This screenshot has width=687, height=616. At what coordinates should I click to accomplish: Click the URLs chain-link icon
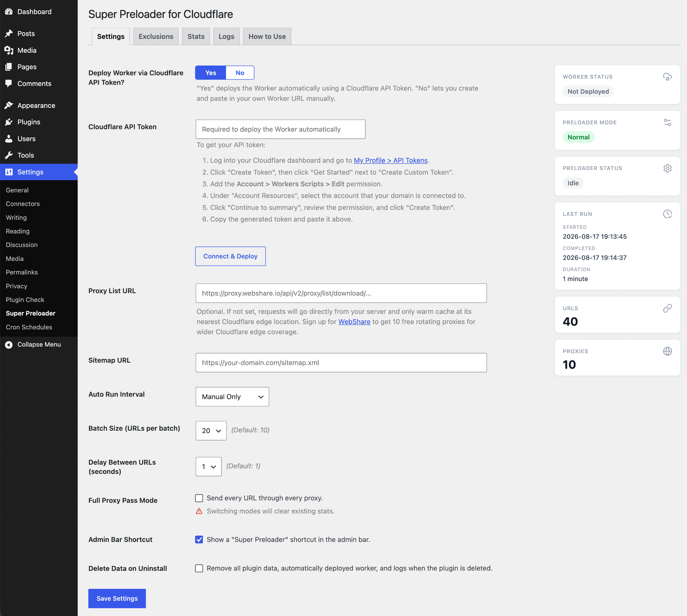[667, 308]
